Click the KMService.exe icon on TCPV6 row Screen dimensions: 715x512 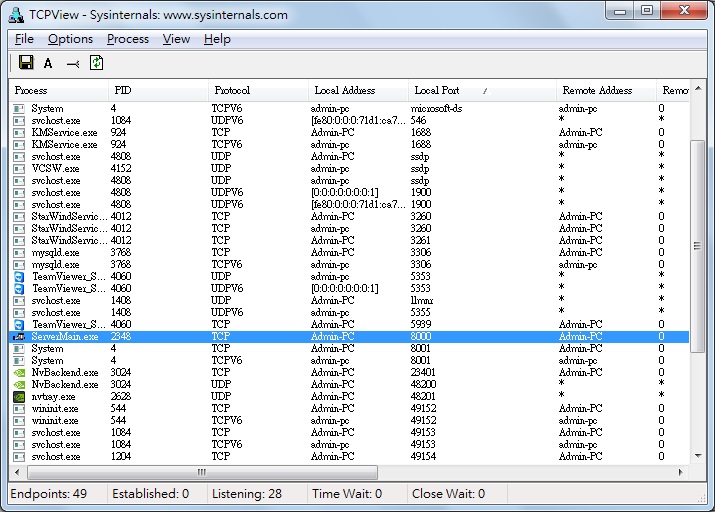(19, 145)
